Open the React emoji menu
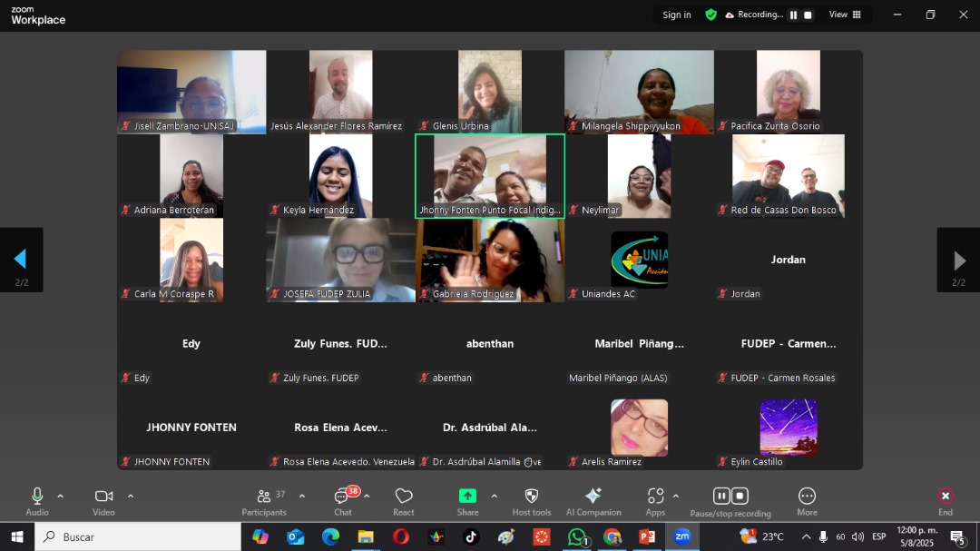The image size is (980, 551). point(404,503)
